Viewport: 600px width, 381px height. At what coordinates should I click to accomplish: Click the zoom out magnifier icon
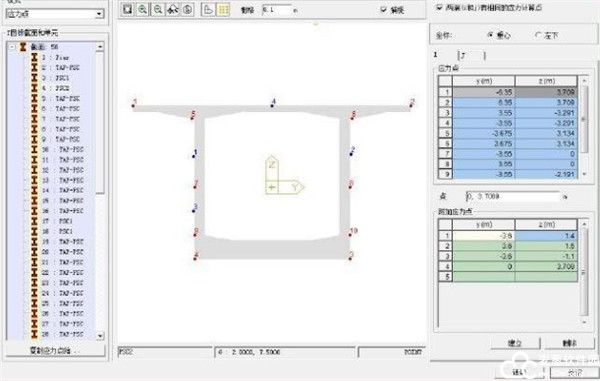point(158,9)
